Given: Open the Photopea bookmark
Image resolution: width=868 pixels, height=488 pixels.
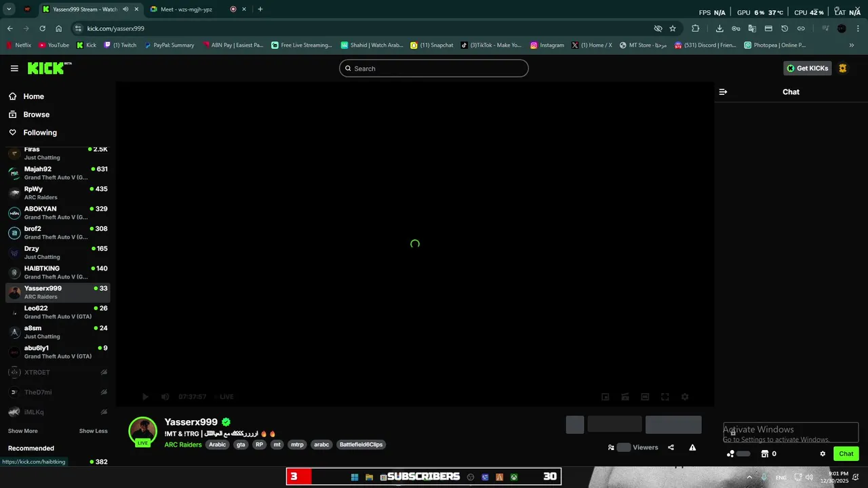Looking at the screenshot, I should pyautogui.click(x=775, y=45).
